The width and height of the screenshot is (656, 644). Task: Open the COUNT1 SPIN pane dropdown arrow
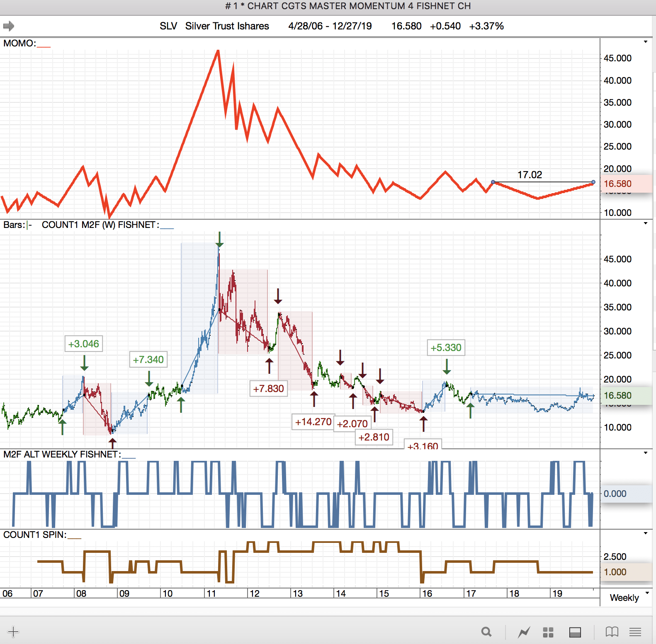click(x=645, y=533)
